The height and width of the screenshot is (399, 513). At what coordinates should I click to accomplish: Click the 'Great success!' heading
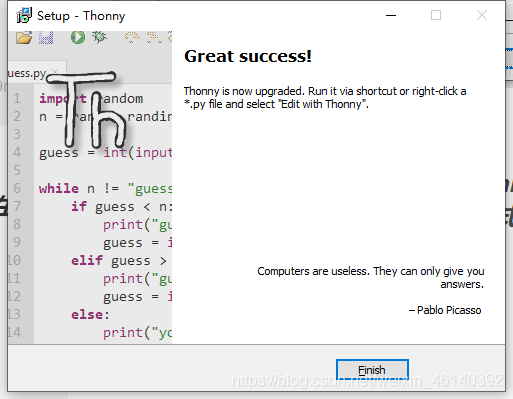click(248, 56)
